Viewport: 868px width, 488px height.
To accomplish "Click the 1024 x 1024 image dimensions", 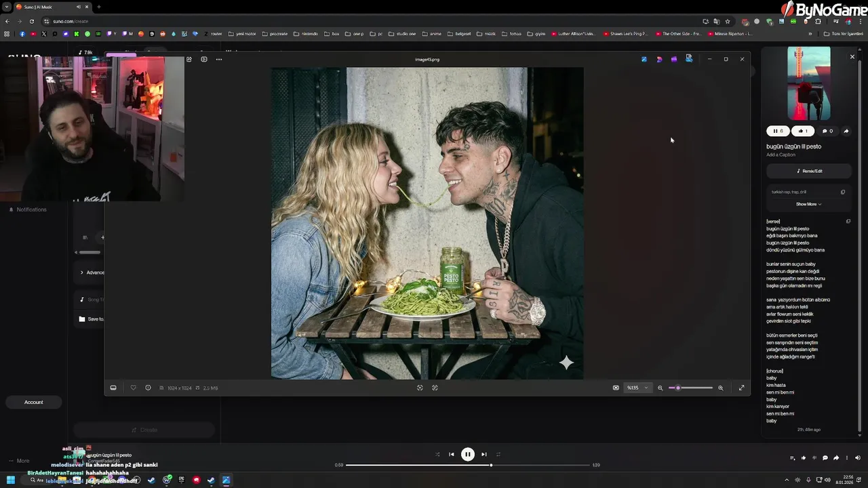I will (179, 388).
